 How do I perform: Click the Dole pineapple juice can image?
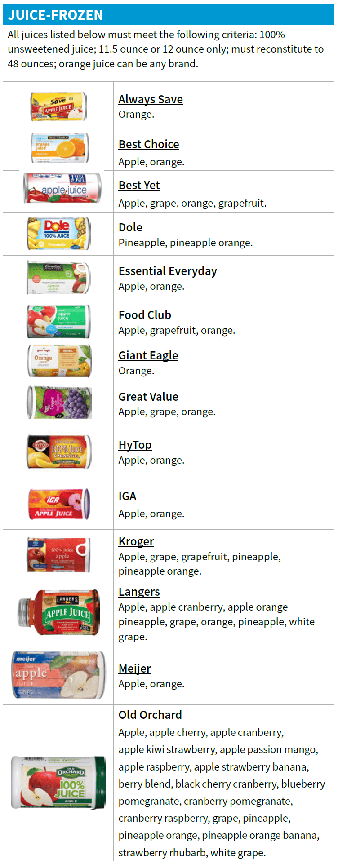[58, 234]
